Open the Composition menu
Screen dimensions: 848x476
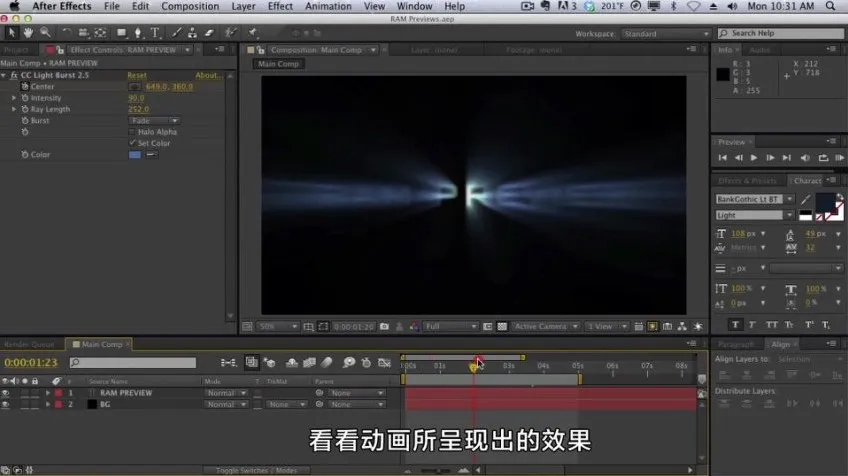(190, 6)
